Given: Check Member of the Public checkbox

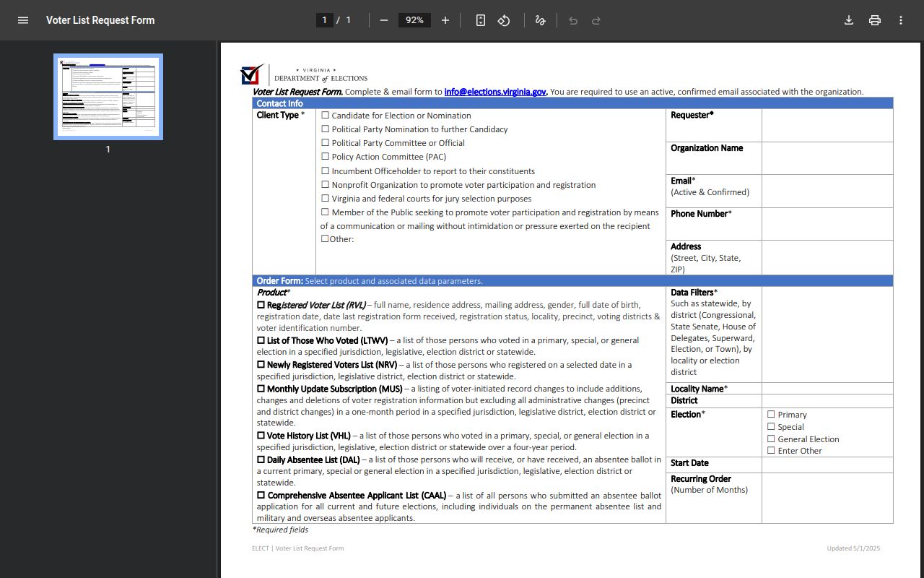Looking at the screenshot, I should (x=326, y=212).
